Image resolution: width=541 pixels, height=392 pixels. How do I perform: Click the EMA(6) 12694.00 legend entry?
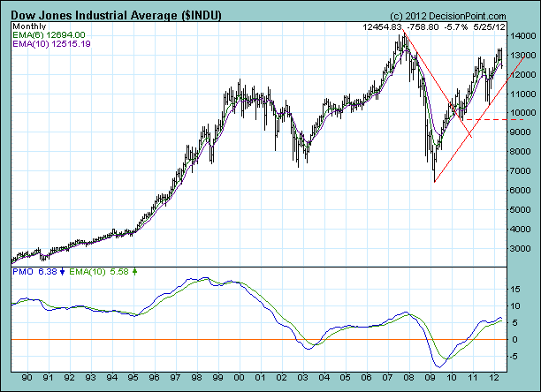tap(49, 34)
